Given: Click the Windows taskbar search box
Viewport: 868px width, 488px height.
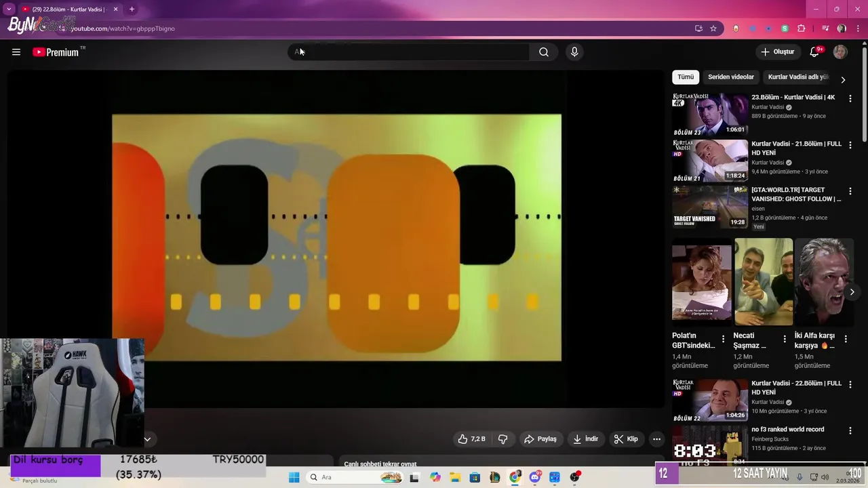Looking at the screenshot, I should (x=354, y=477).
